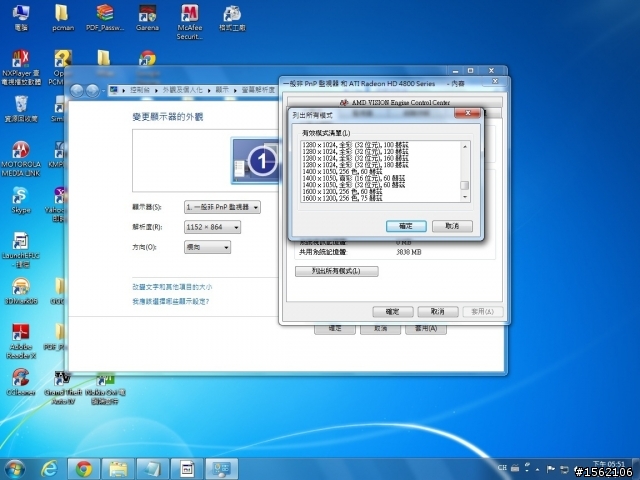Select the 1600 x 1200, 256 色, 75 赫茲 mode
640x480 pixels.
[342, 198]
